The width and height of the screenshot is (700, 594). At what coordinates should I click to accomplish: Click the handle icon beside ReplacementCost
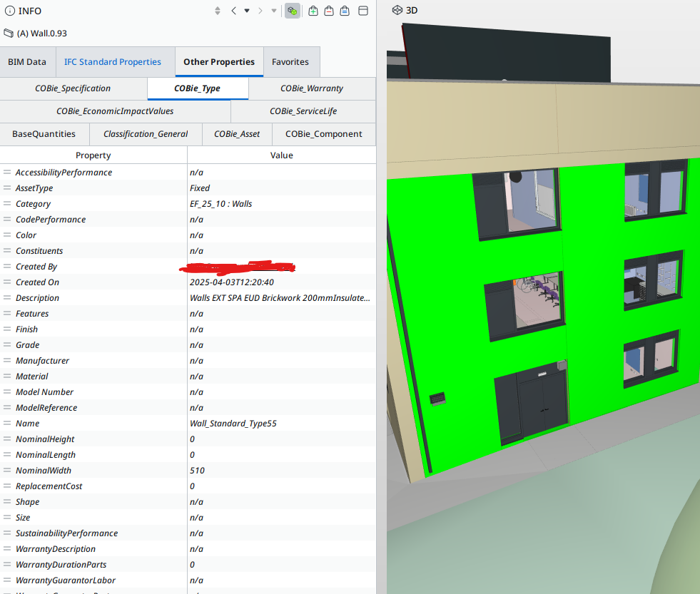click(7, 486)
